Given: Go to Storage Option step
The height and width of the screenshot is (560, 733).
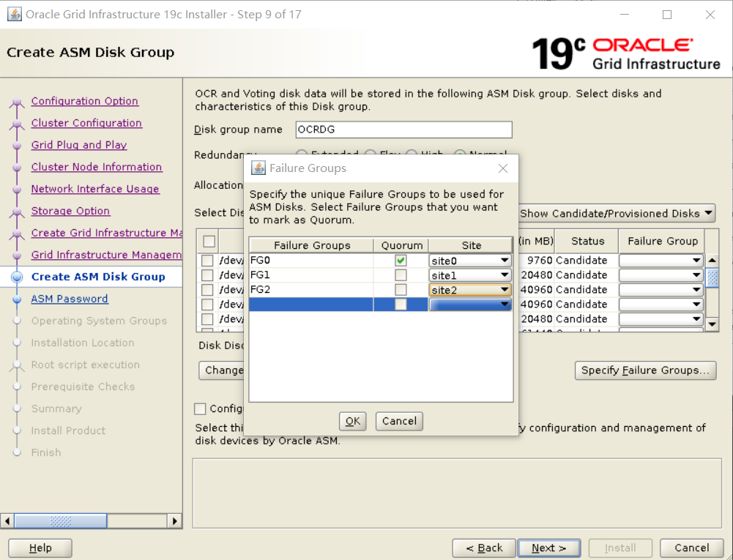Looking at the screenshot, I should pyautogui.click(x=70, y=211).
